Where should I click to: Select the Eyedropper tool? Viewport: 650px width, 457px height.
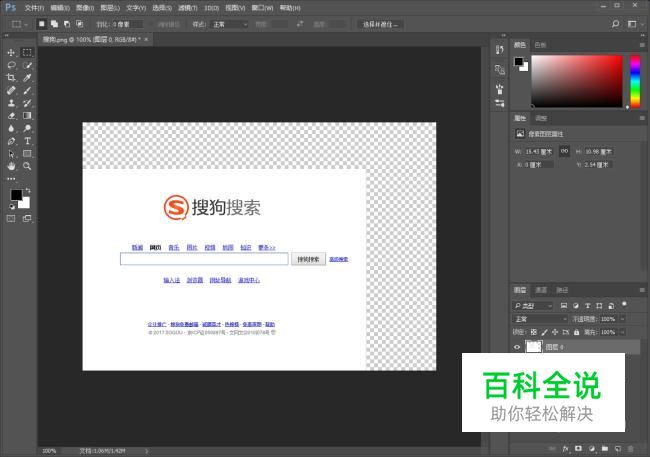pos(27,78)
